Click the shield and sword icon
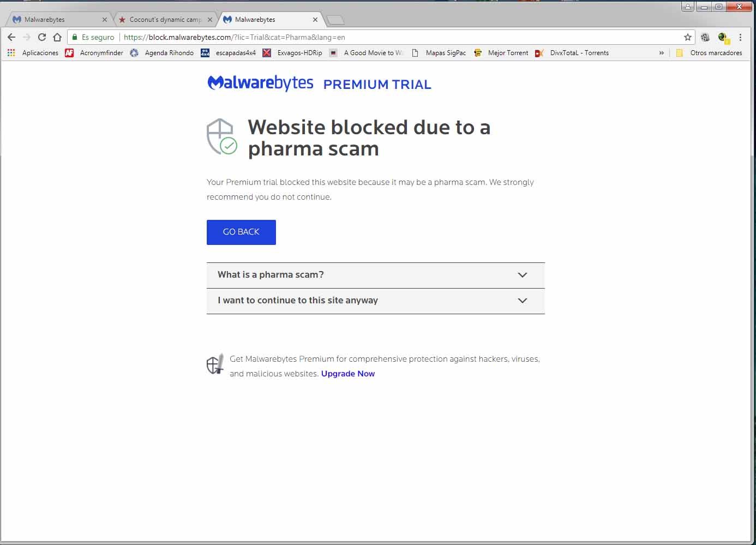This screenshot has height=545, width=756. [215, 364]
